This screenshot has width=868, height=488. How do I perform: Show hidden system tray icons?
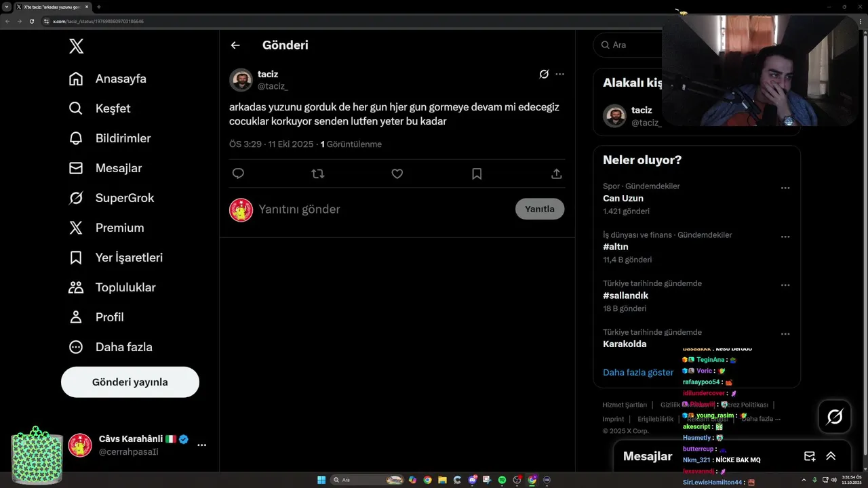(804, 480)
